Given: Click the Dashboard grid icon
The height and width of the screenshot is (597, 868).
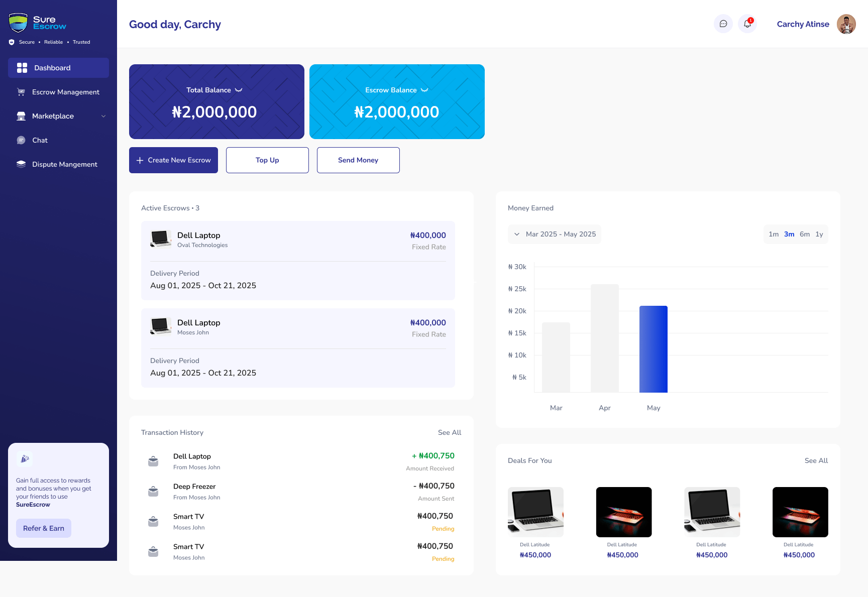Looking at the screenshot, I should pos(22,68).
